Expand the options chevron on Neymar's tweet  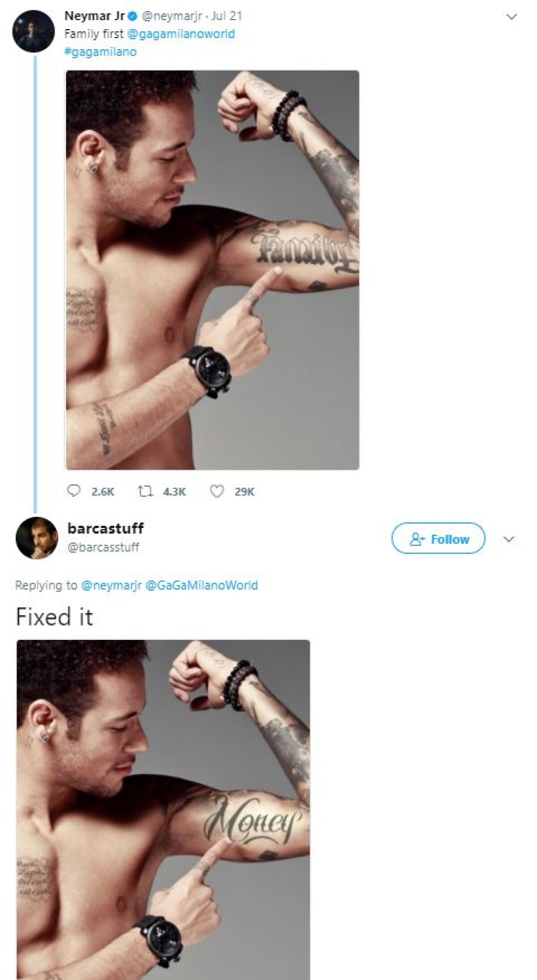click(x=512, y=15)
